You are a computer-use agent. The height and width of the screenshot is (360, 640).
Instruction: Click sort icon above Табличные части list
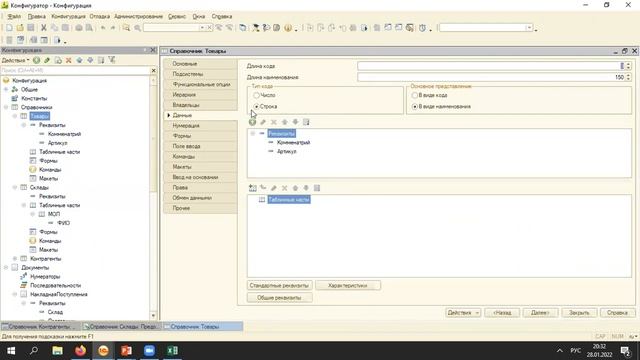tap(317, 188)
